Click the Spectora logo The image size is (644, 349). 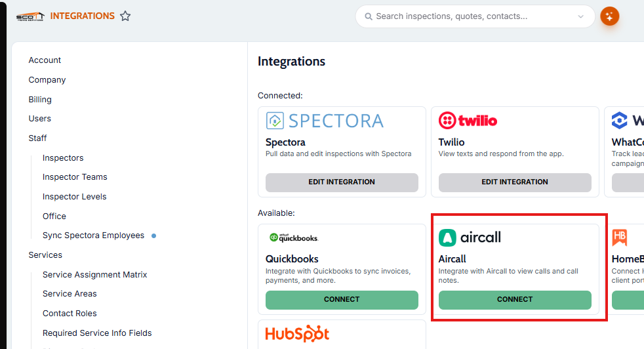coord(325,121)
